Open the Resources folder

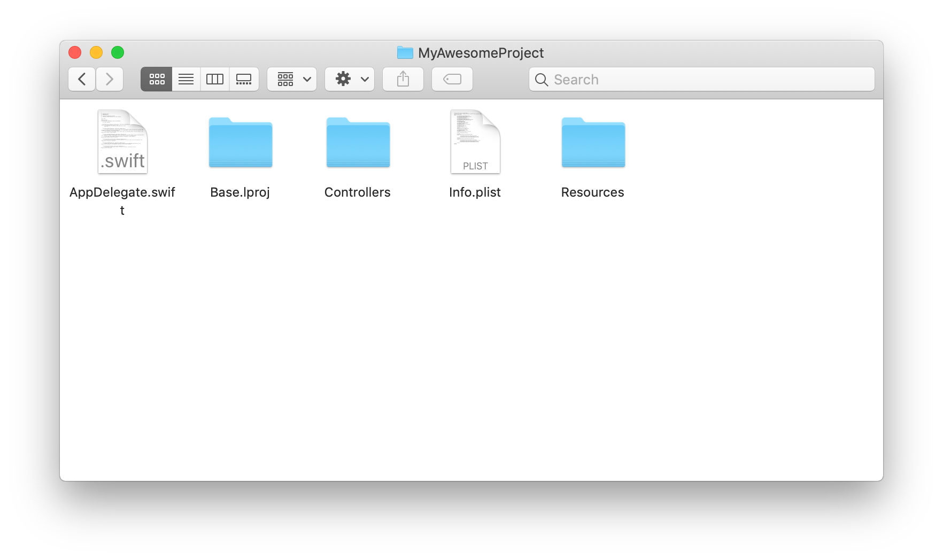[593, 143]
